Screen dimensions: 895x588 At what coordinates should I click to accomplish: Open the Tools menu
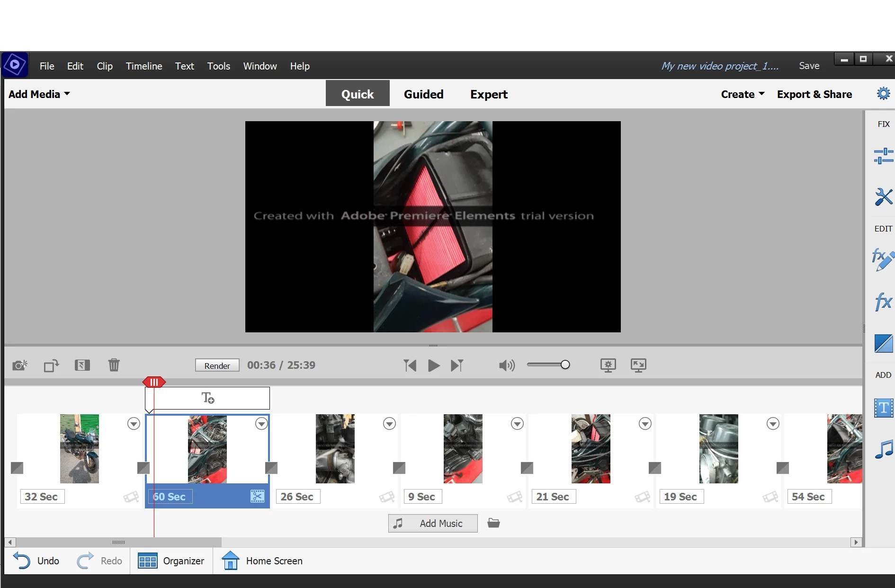(x=219, y=66)
